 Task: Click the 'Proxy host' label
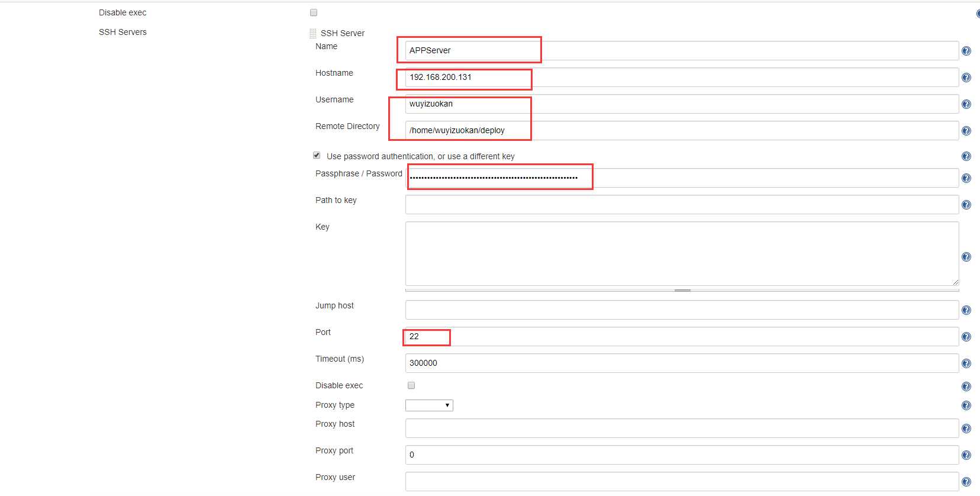point(335,424)
